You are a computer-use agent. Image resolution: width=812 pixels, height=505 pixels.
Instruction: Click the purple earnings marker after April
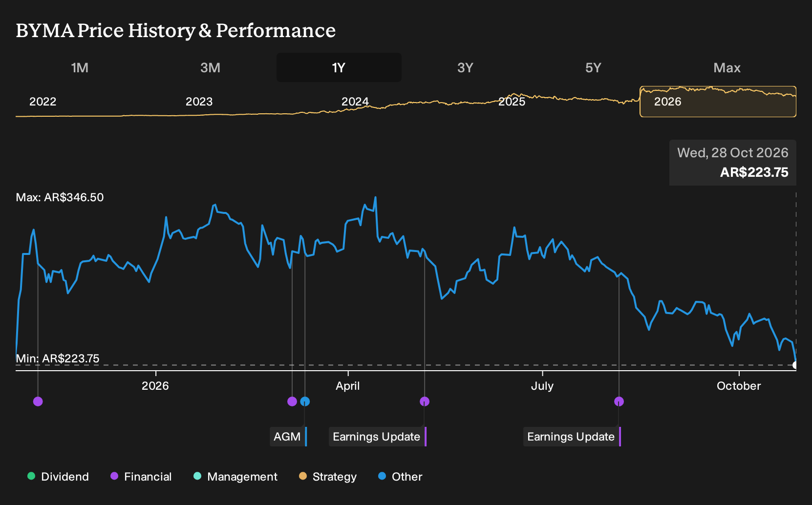tap(425, 401)
